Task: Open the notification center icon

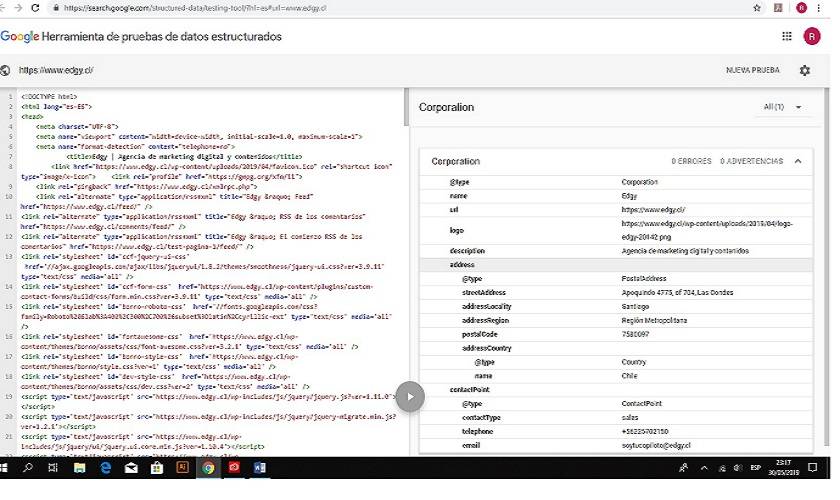Action: (813, 468)
